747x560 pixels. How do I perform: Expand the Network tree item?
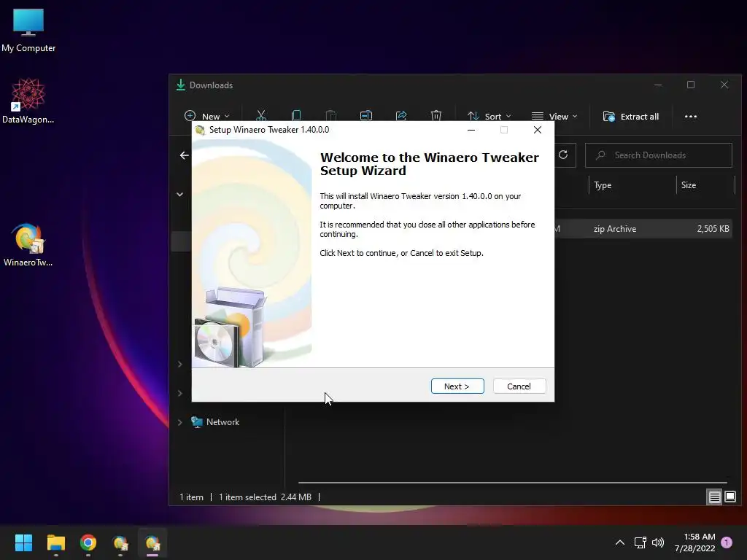180,422
